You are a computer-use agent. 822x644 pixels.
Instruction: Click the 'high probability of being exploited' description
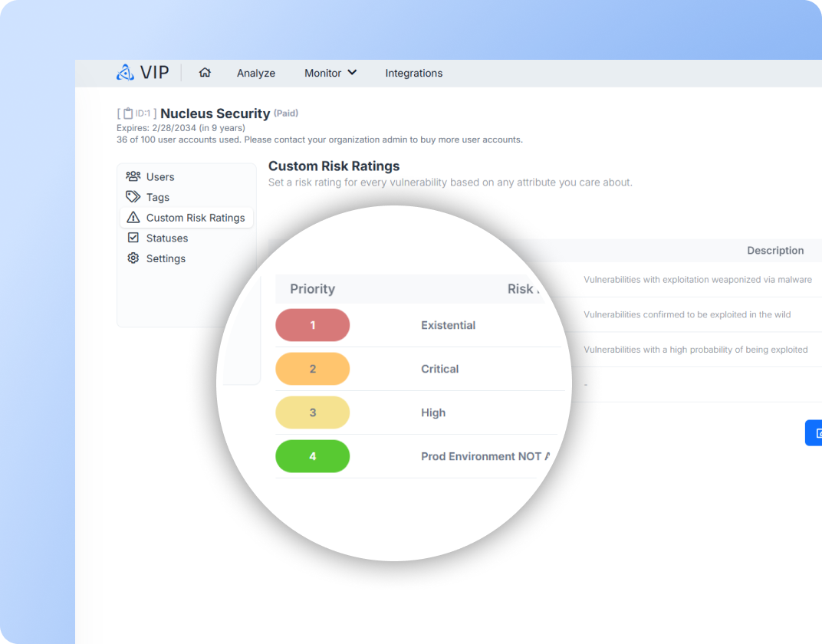click(x=695, y=350)
